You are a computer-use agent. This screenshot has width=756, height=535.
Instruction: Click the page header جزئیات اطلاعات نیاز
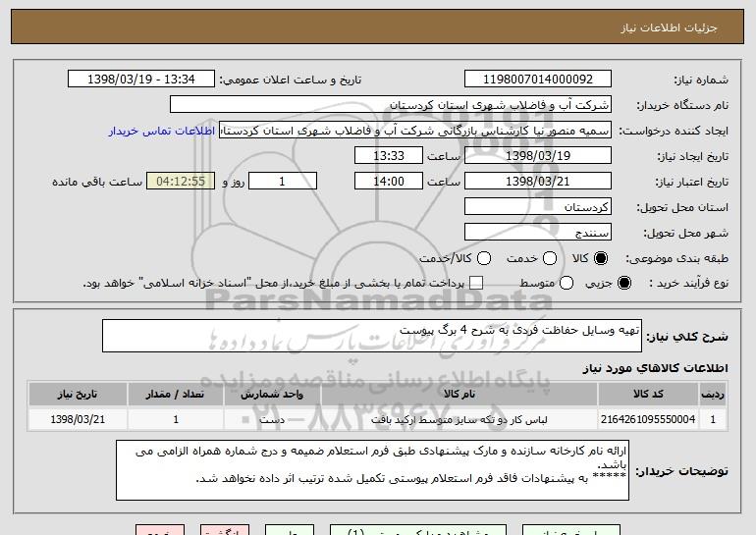pos(670,27)
